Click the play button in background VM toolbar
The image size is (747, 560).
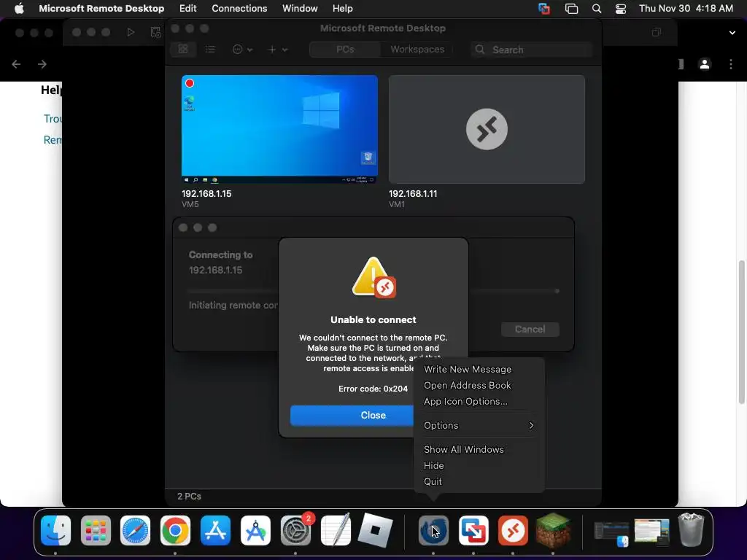tap(131, 32)
